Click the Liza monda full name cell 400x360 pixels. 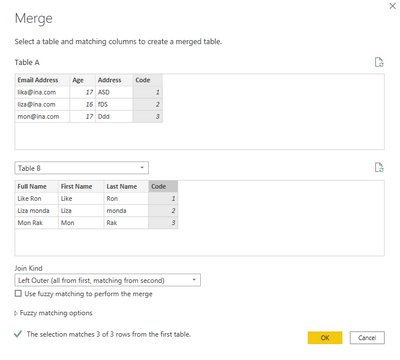[x=37, y=211]
